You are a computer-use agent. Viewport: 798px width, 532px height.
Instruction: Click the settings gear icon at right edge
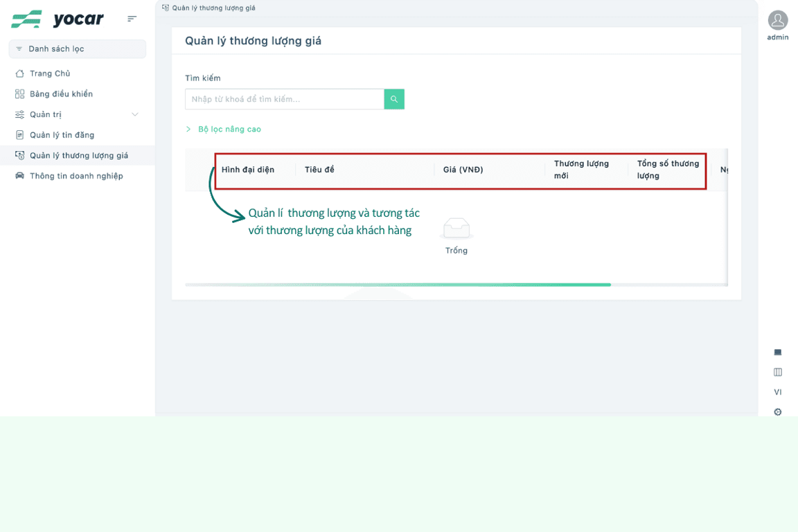[778, 412]
